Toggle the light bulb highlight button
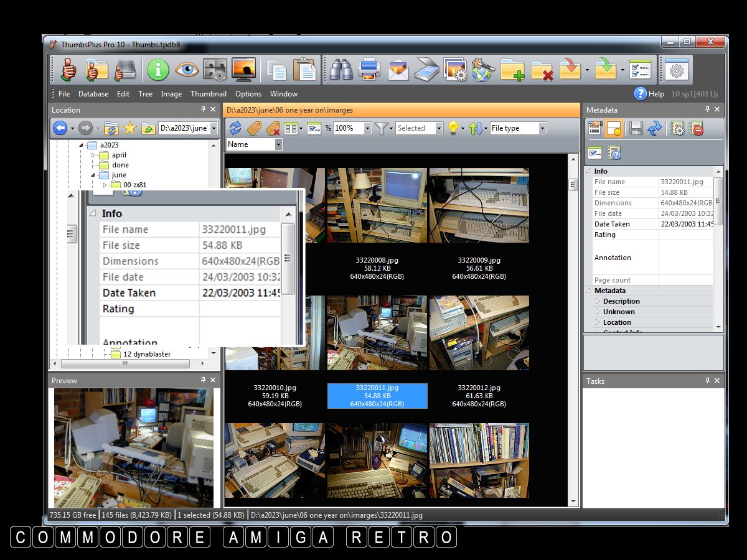 tap(453, 128)
